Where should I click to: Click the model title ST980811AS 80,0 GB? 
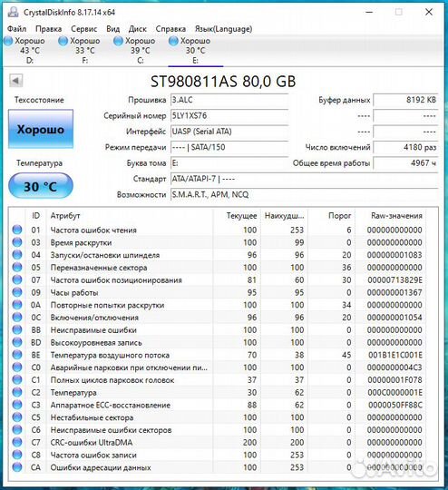pyautogui.click(x=223, y=82)
